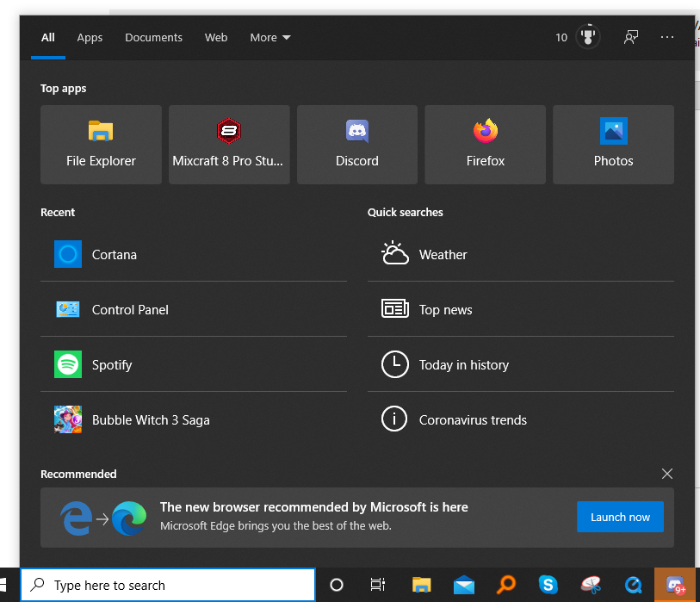This screenshot has width=700, height=602.
Task: Launch Spotify from Recent list
Action: tap(194, 364)
